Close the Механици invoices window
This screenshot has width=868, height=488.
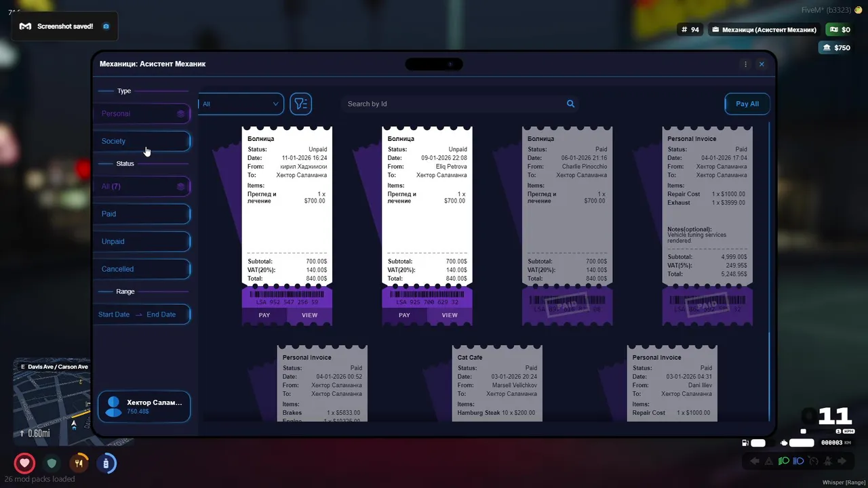762,64
